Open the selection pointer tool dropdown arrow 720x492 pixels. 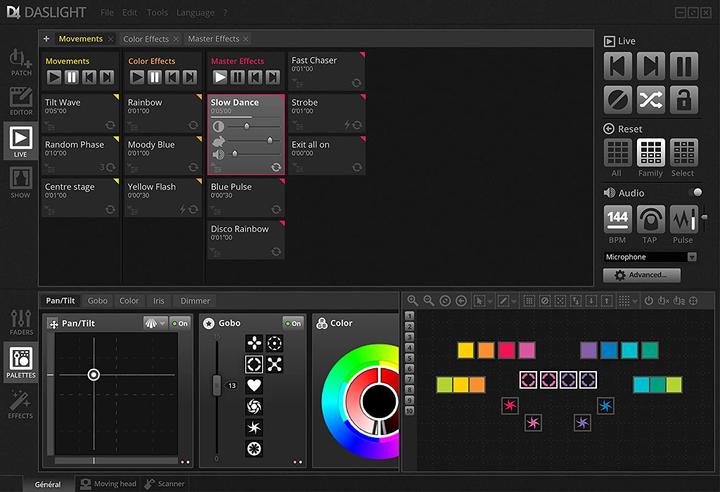(492, 300)
